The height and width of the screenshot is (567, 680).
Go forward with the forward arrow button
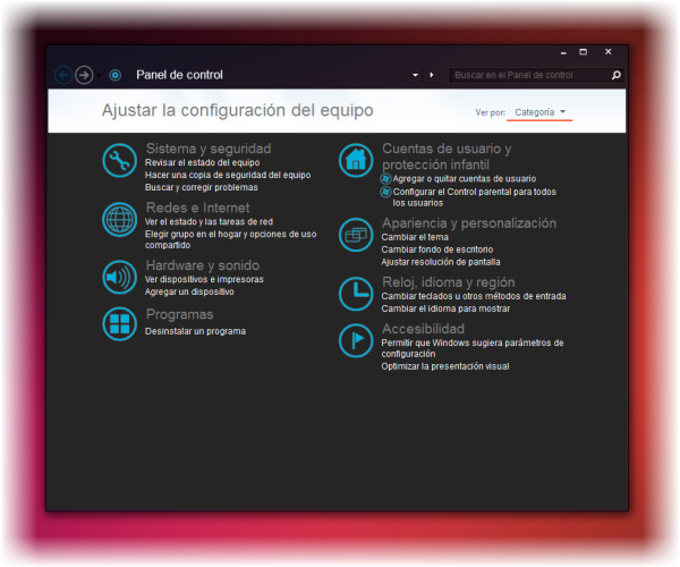[x=84, y=75]
